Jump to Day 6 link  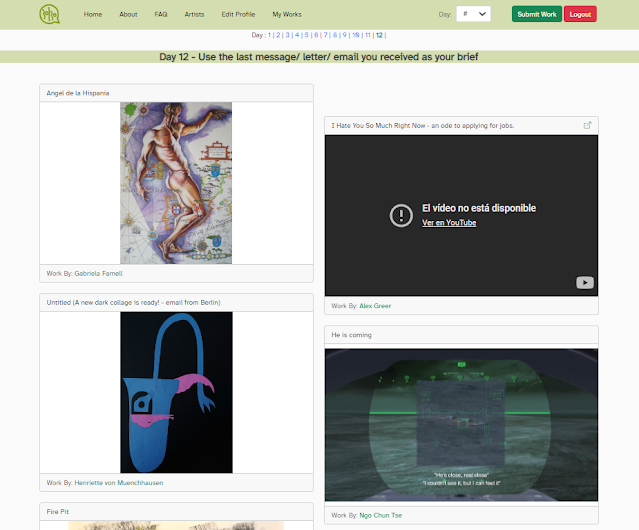pos(316,35)
